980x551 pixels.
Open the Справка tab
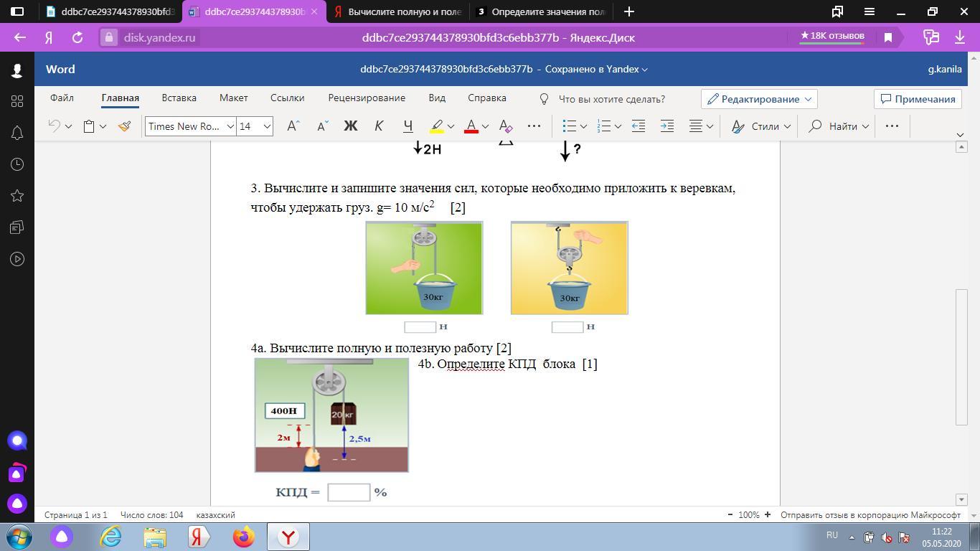tap(487, 98)
